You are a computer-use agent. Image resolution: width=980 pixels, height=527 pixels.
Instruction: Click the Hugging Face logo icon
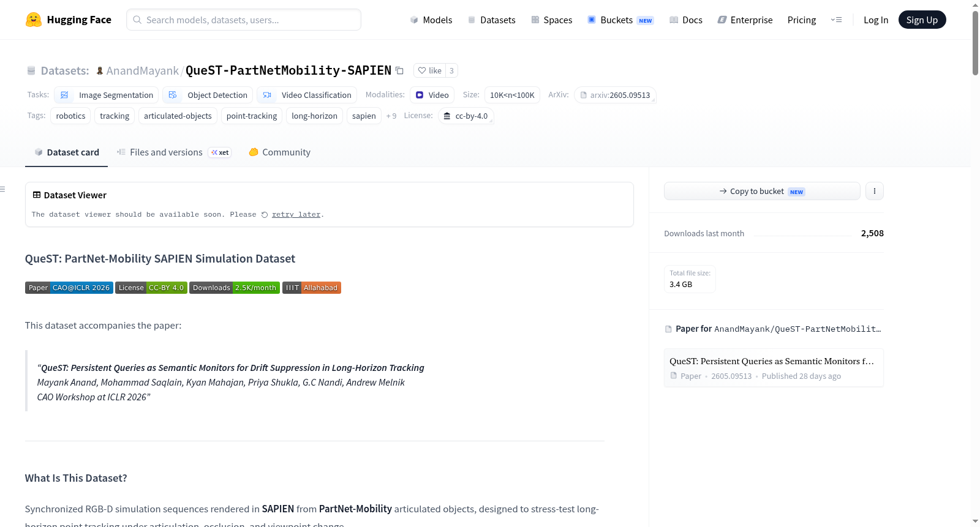click(x=34, y=20)
